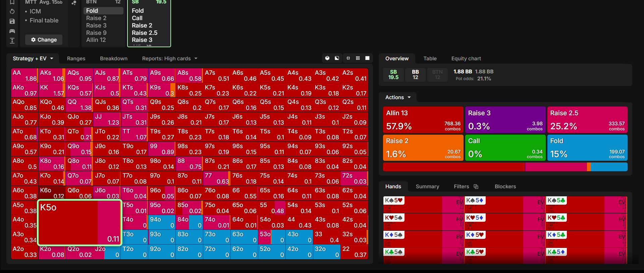Click the pink Raise 2.5 action card

click(587, 120)
